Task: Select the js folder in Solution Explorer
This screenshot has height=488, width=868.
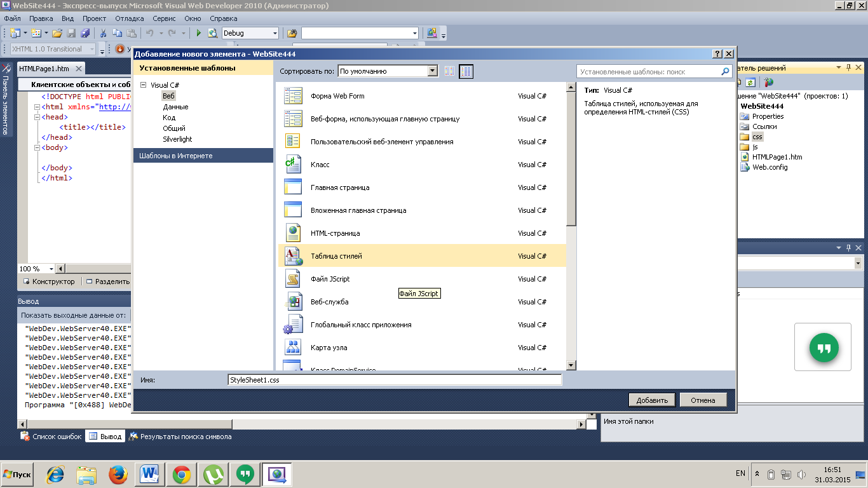Action: (x=749, y=147)
